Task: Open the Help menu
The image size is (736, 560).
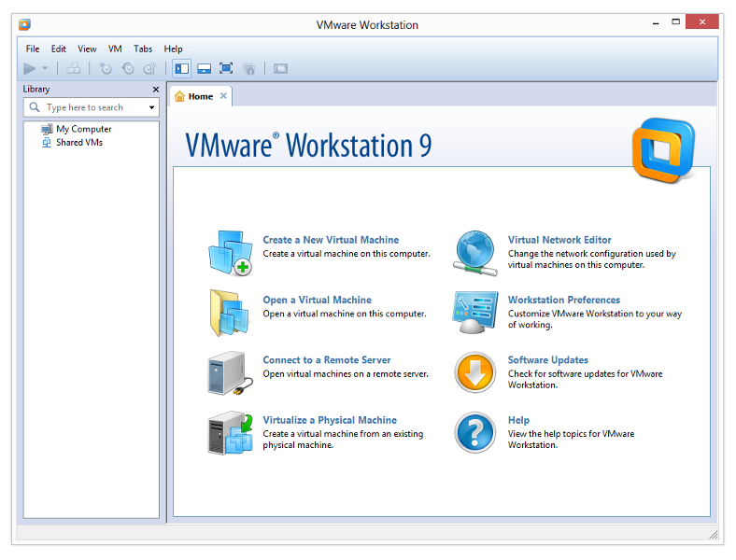Action: pyautogui.click(x=173, y=49)
